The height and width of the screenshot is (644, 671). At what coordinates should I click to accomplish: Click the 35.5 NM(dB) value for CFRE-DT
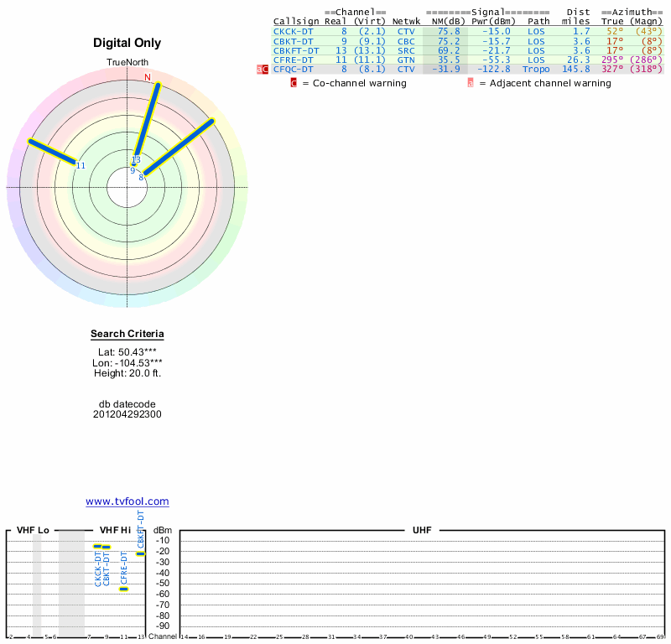click(449, 60)
